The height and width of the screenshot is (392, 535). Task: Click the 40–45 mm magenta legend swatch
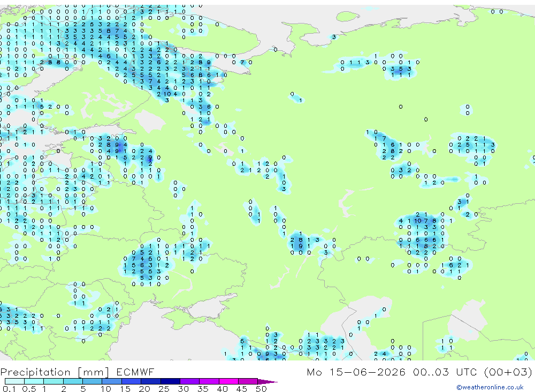[x=228, y=381]
